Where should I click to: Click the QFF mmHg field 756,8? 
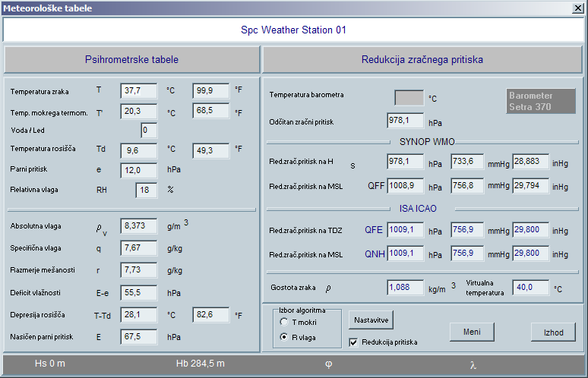[467, 186]
